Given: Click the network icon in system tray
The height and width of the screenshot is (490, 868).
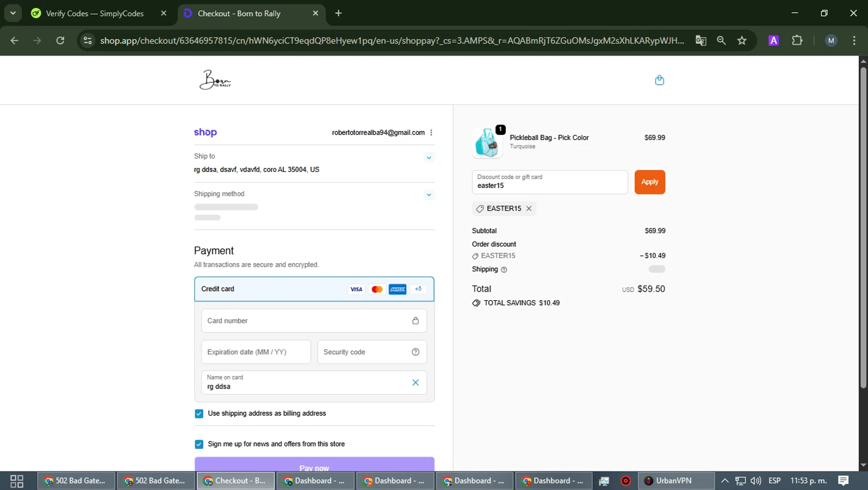Looking at the screenshot, I should (740, 481).
